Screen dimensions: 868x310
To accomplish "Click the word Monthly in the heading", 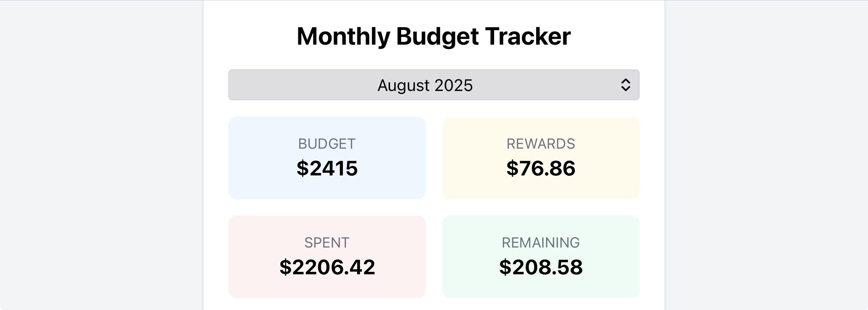I will tap(343, 36).
